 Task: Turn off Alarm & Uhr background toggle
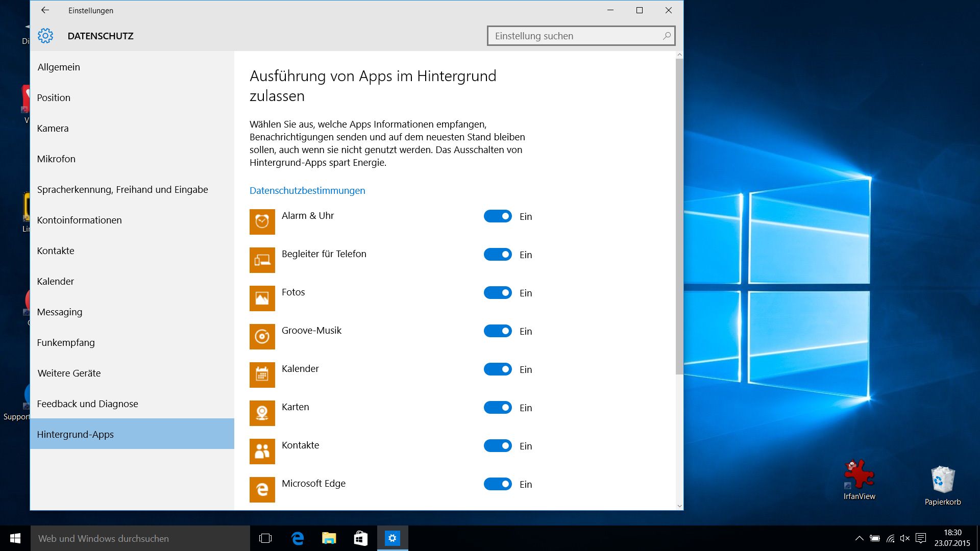(498, 216)
